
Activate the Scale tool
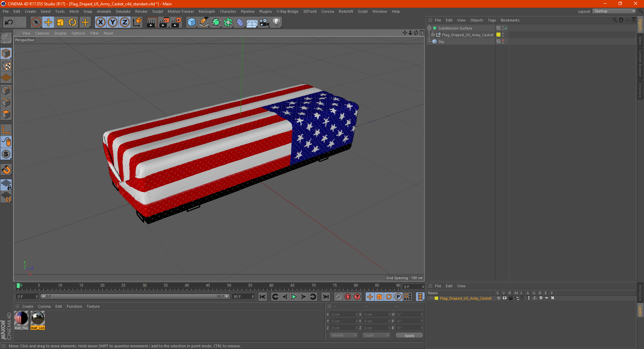60,22
